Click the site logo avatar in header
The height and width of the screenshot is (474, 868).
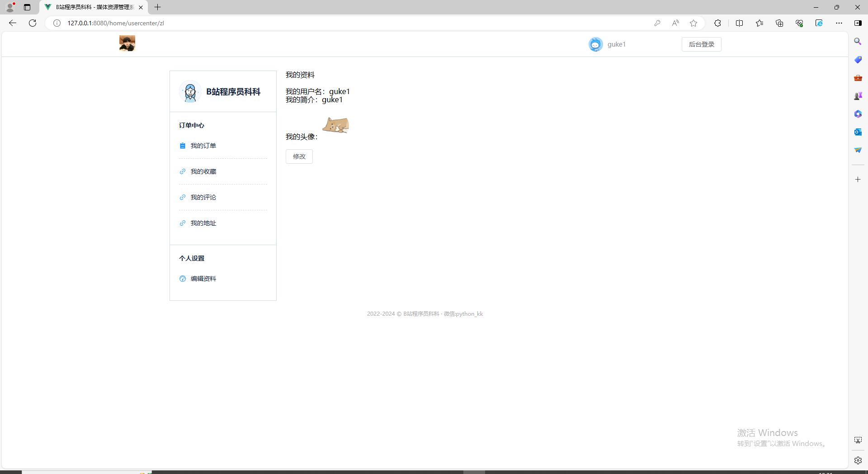(127, 43)
